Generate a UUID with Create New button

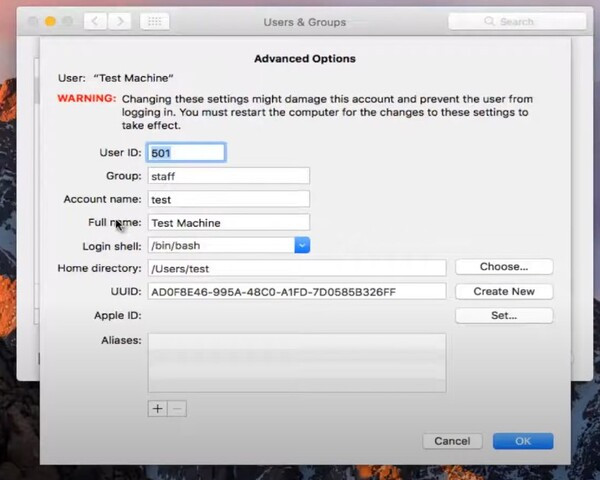[504, 292]
